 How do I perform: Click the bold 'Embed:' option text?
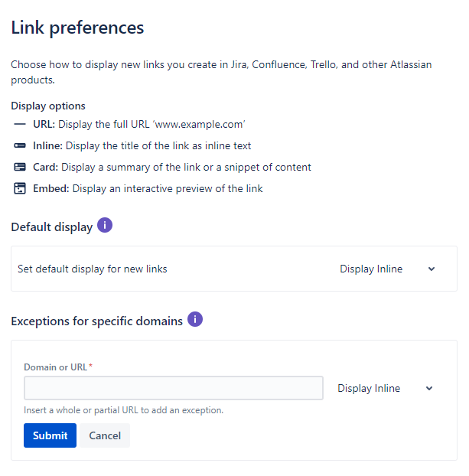[51, 188]
